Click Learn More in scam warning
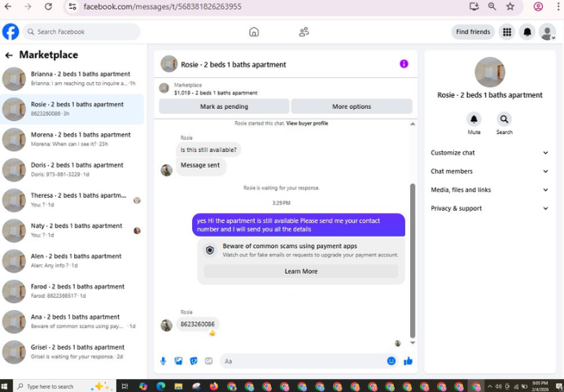564x392 pixels. pos(300,272)
